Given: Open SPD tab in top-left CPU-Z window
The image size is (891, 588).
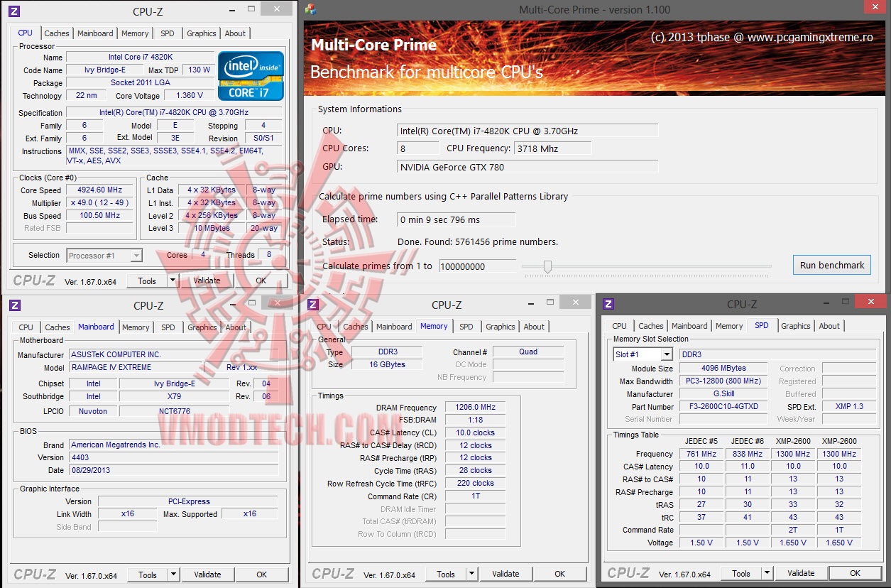Looking at the screenshot, I should pyautogui.click(x=167, y=33).
